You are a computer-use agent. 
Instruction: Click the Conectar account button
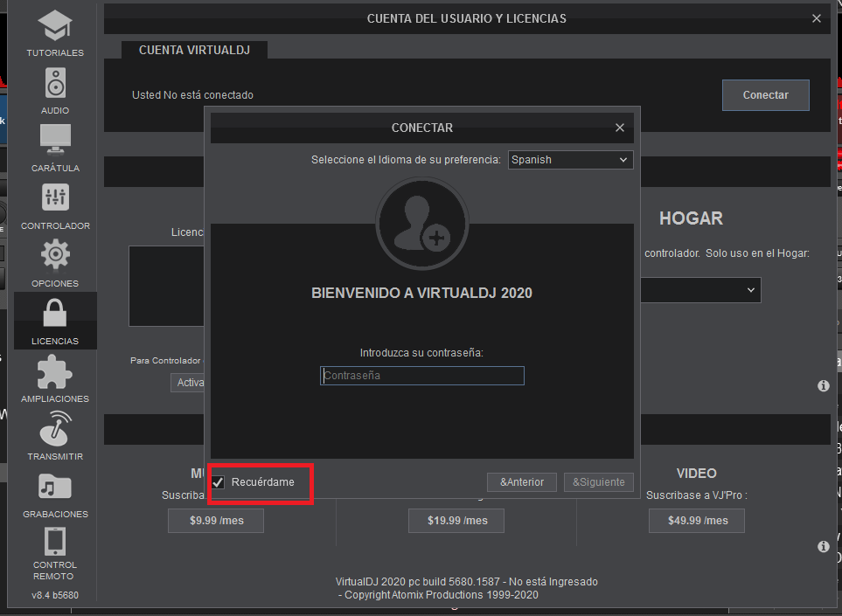pos(765,95)
